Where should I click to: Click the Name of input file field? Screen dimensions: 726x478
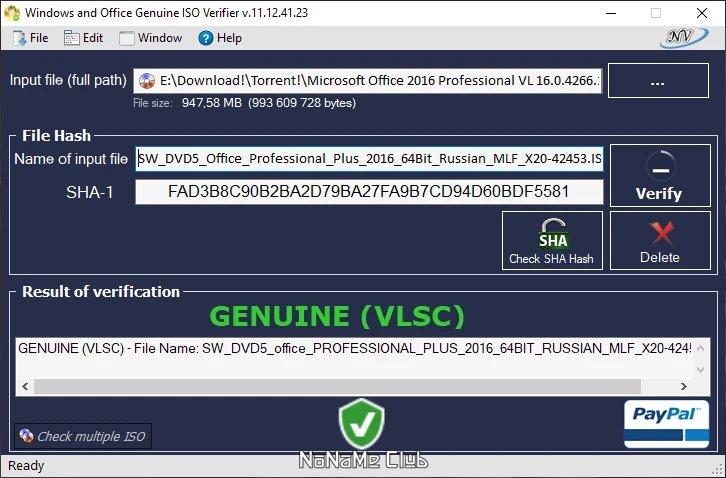(369, 159)
